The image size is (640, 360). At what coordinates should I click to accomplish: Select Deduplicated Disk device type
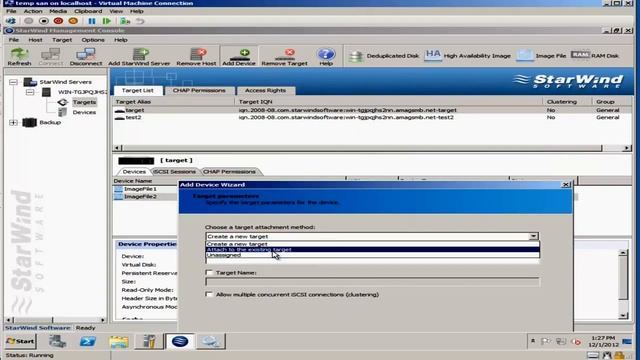[384, 56]
